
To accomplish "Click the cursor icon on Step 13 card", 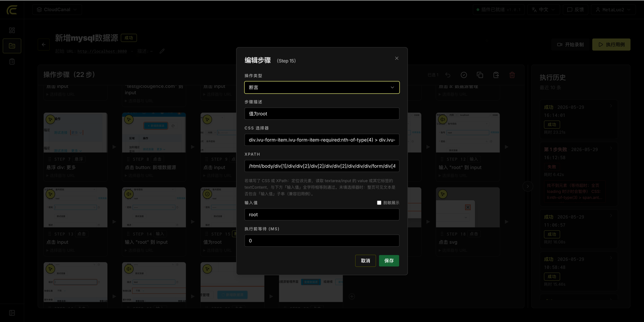I will tap(50, 194).
